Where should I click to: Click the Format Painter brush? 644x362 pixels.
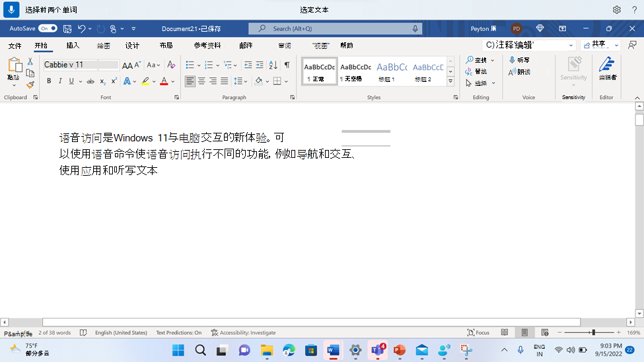[30, 85]
